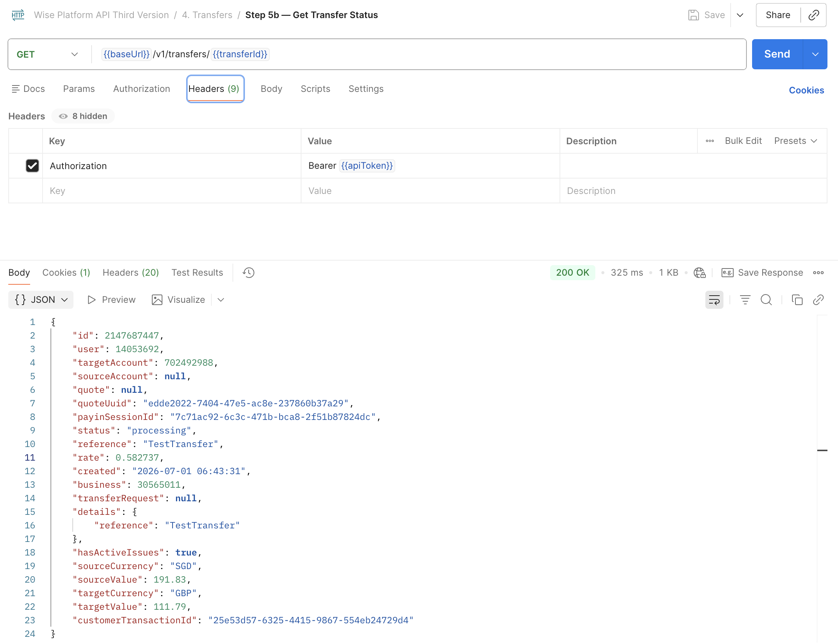Open response more options ellipsis
This screenshot has height=644, width=838.
(818, 273)
